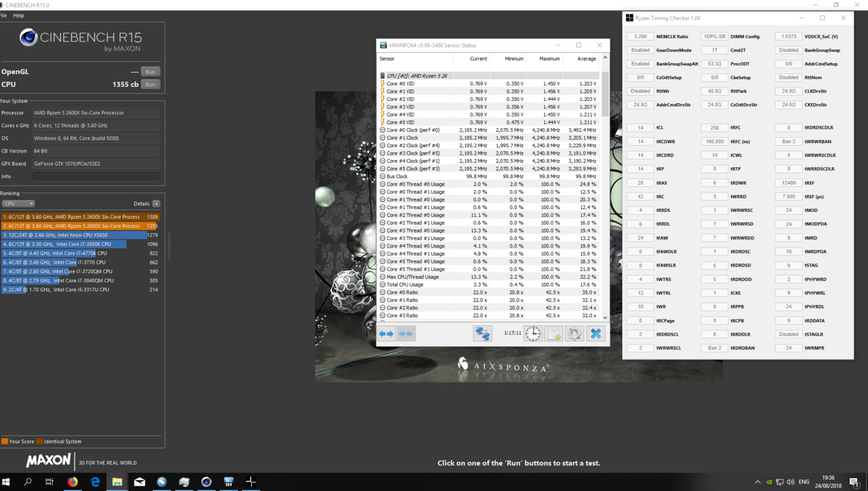Select Core #0 VID sensor row
The image size is (868, 491).
tap(489, 83)
